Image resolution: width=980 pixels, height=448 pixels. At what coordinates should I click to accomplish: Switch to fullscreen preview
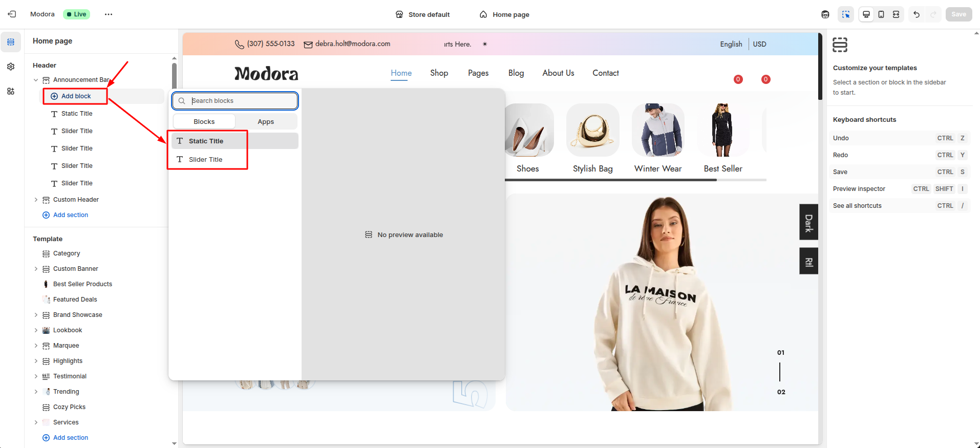tap(896, 14)
